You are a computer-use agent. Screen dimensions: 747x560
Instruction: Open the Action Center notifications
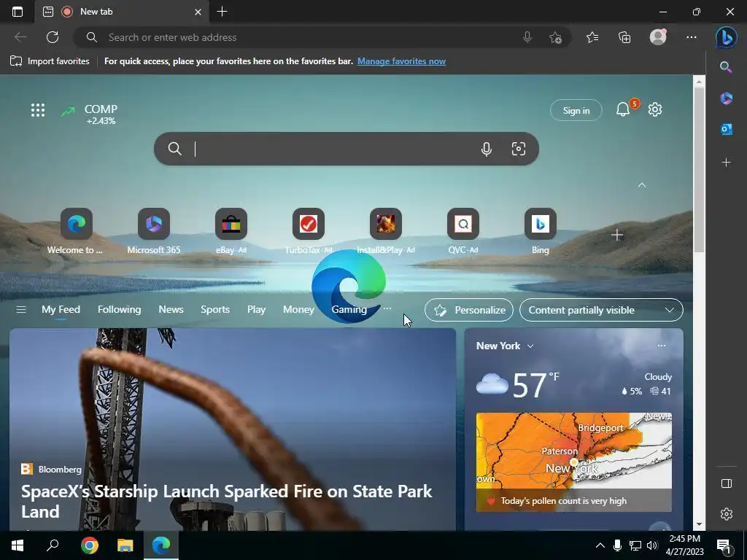[724, 546]
